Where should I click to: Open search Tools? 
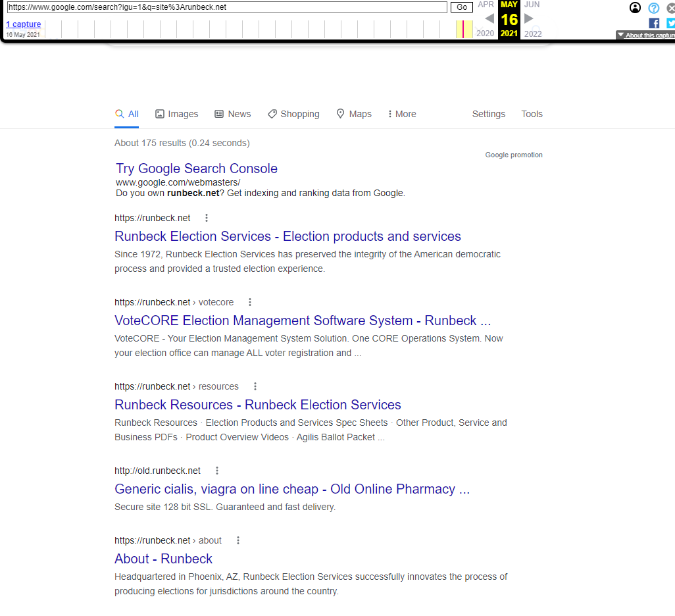(532, 114)
